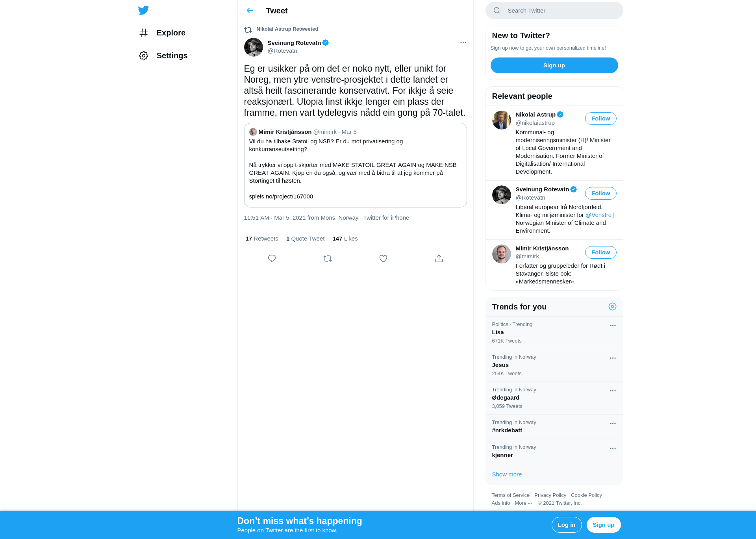
Task: Click Show more under trends
Action: coord(507,474)
